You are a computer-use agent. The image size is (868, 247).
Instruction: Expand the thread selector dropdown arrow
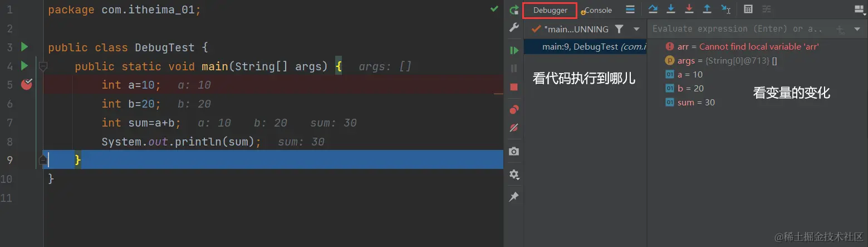[636, 28]
